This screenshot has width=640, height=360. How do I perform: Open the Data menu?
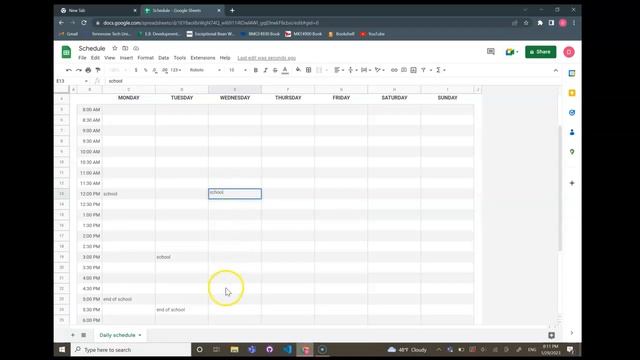[x=164, y=58]
